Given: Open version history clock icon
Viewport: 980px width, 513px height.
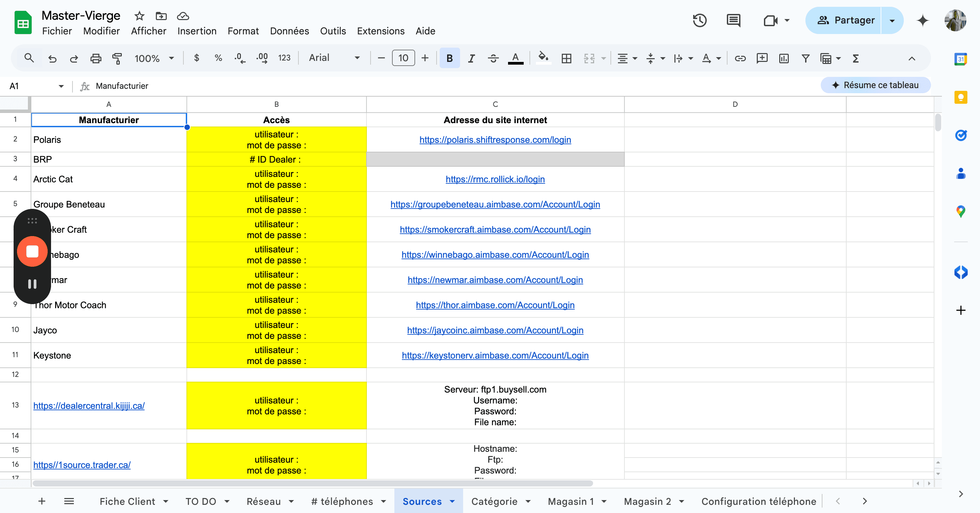Looking at the screenshot, I should (700, 20).
